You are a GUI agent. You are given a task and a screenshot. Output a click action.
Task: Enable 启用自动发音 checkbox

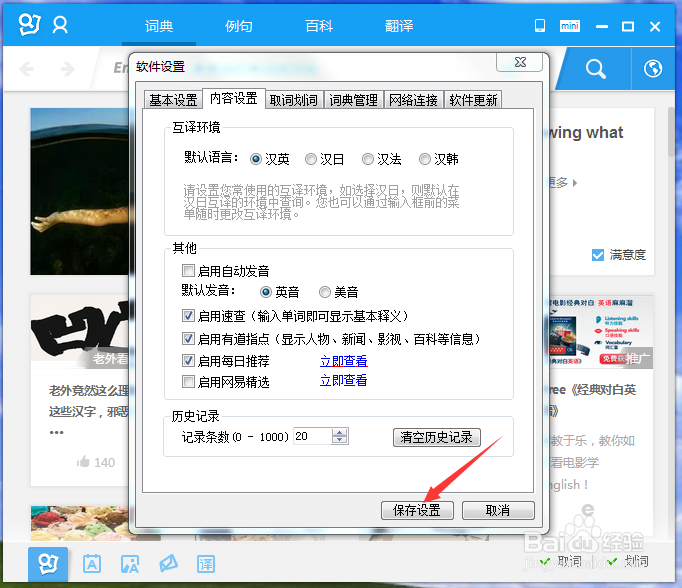188,271
